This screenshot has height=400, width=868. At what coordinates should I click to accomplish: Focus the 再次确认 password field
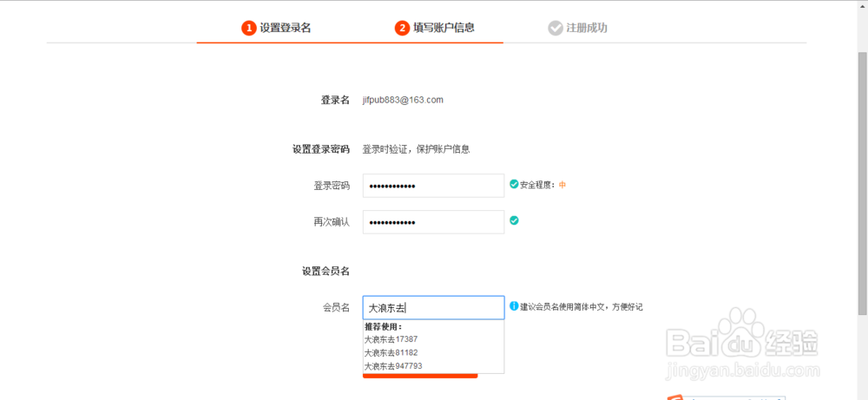point(433,222)
